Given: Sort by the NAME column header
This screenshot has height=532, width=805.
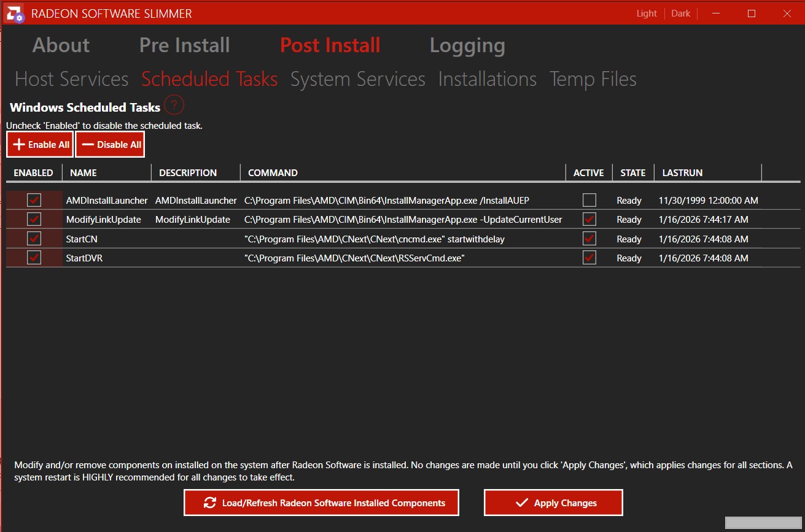Looking at the screenshot, I should (107, 172).
